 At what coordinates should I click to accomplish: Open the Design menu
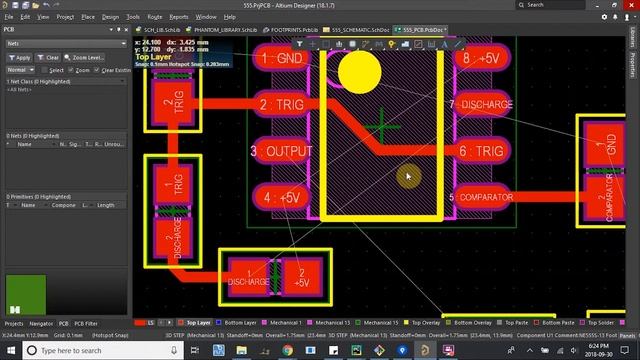110,17
